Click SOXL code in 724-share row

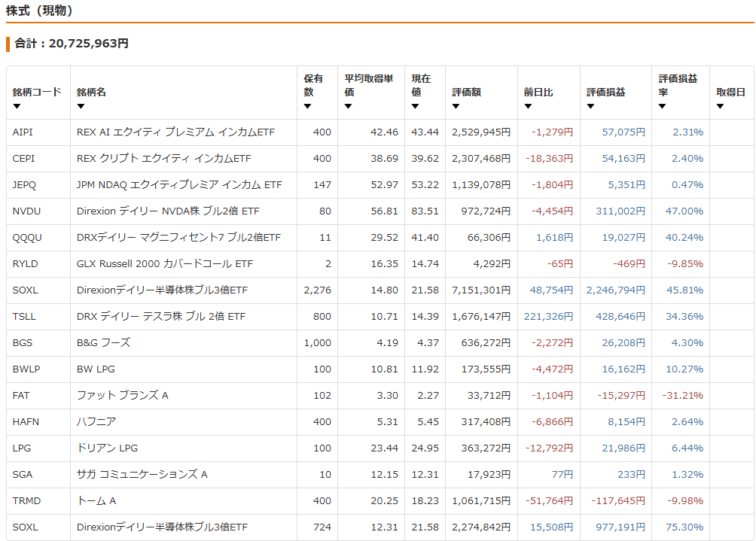pos(25,527)
